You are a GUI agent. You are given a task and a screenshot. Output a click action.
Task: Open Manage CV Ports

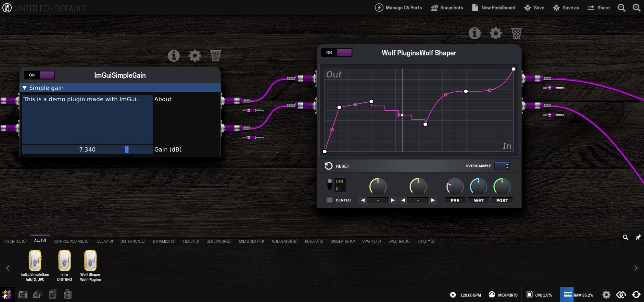coord(398,8)
